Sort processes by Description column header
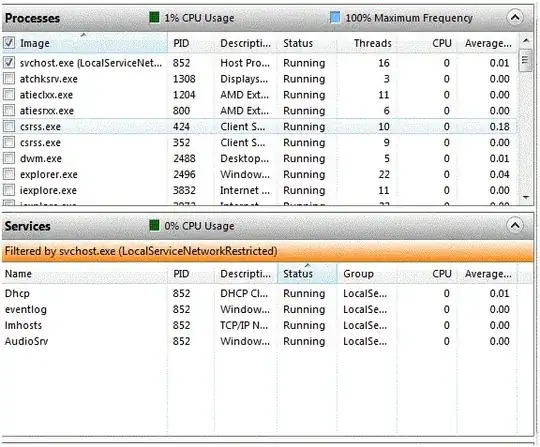The width and height of the screenshot is (540, 447). click(246, 43)
